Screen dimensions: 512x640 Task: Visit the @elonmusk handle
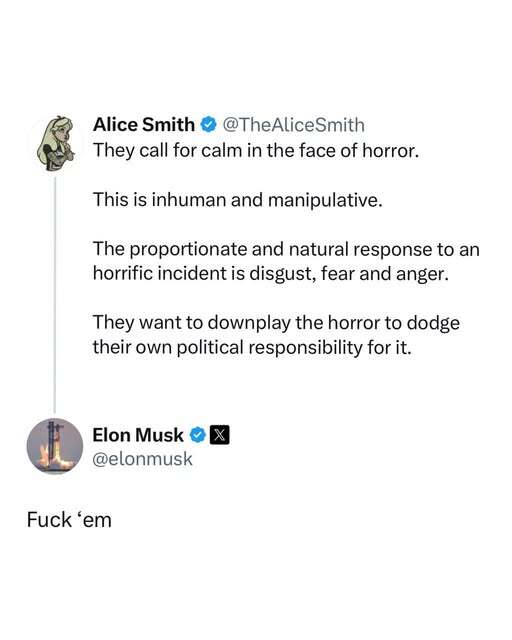(142, 459)
